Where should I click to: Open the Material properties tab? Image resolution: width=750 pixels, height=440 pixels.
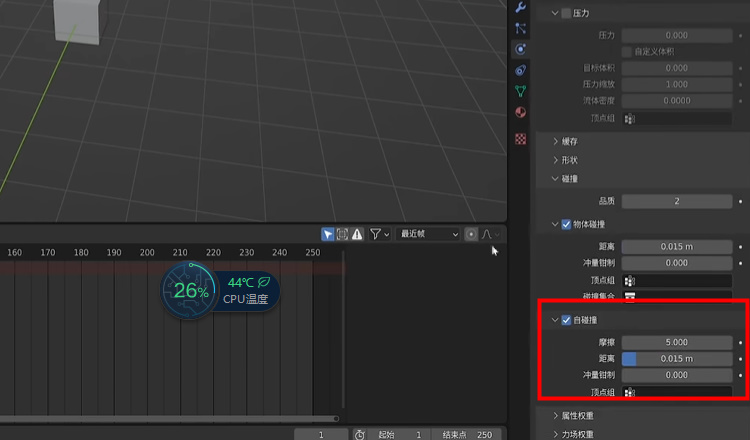[520, 112]
